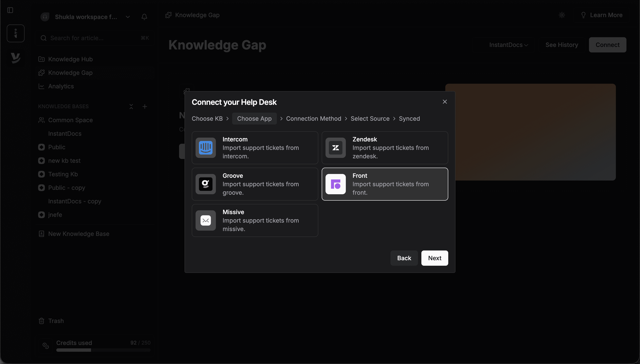The width and height of the screenshot is (640, 364).
Task: Go to the Choose KB breadcrumb step
Action: [x=207, y=119]
